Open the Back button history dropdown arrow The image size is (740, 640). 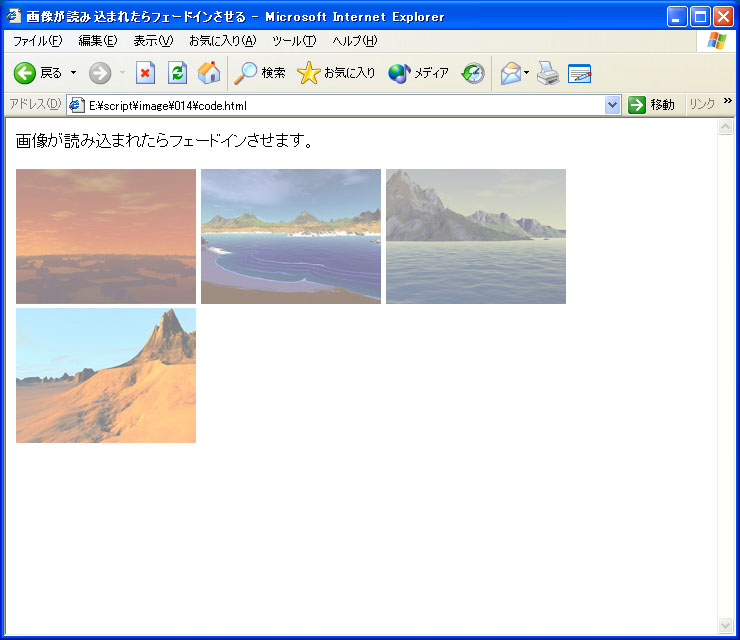pyautogui.click(x=74, y=73)
